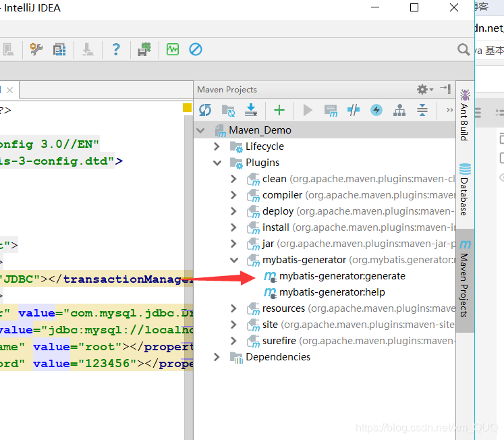Collapse all nodes in Maven tree
This screenshot has width=504, height=440.
(x=422, y=110)
